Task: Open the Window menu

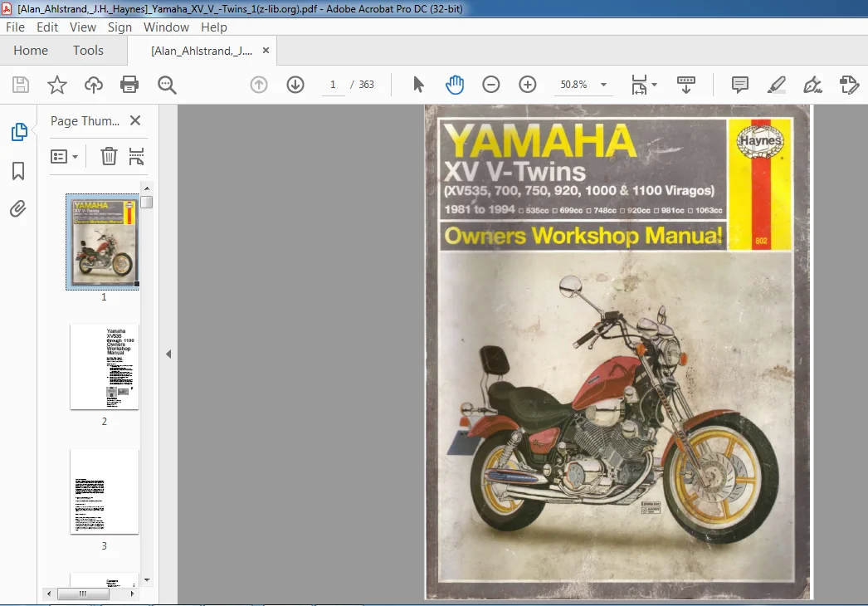Action: pyautogui.click(x=166, y=27)
